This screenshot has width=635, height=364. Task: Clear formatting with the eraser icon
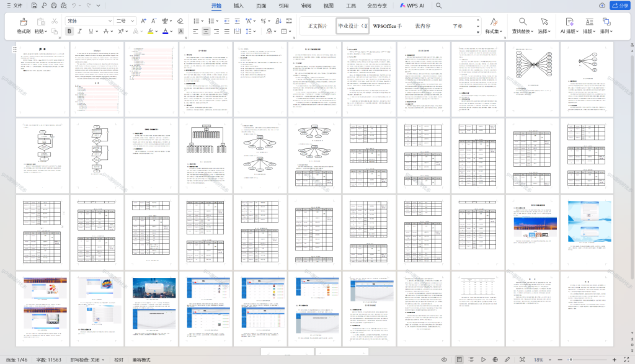(180, 21)
